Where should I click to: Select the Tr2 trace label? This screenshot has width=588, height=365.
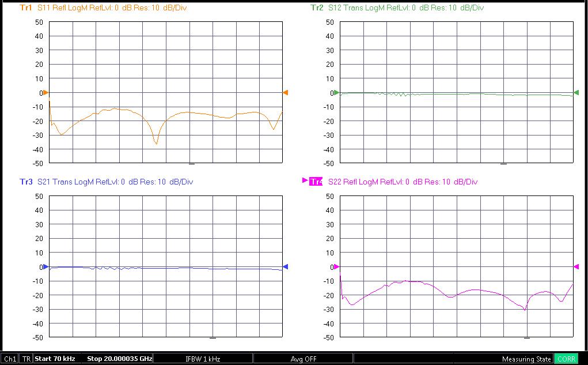click(x=317, y=7)
